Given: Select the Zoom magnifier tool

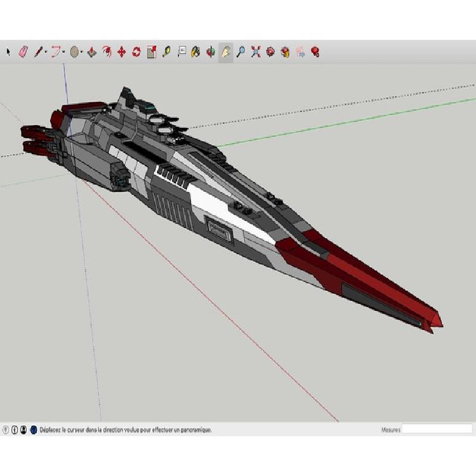Looking at the screenshot, I should pos(240,52).
